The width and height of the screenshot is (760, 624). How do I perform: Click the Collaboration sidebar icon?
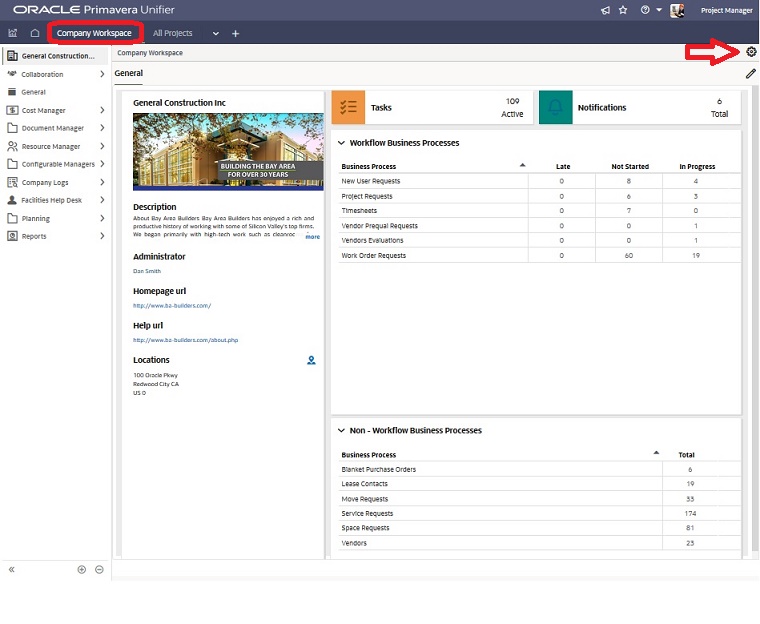(12, 74)
